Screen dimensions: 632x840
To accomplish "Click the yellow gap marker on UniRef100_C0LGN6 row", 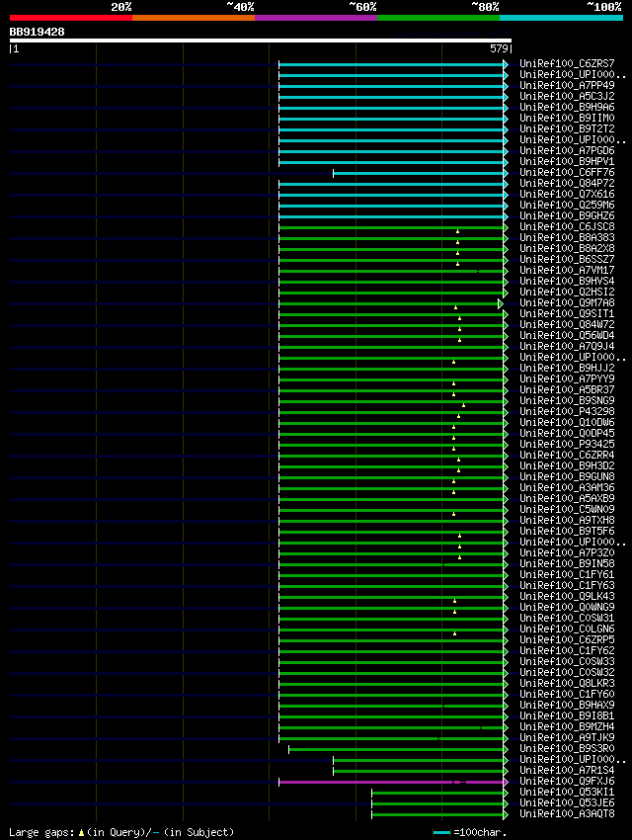I will pos(455,633).
